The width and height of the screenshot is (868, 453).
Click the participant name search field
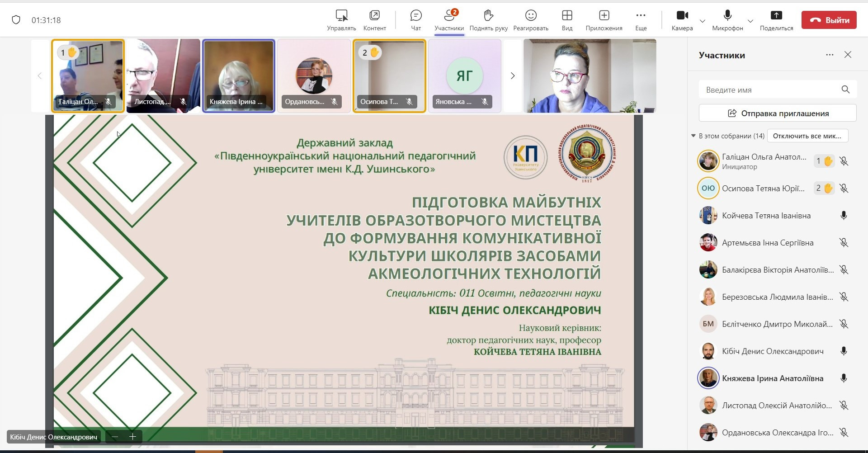pos(771,90)
